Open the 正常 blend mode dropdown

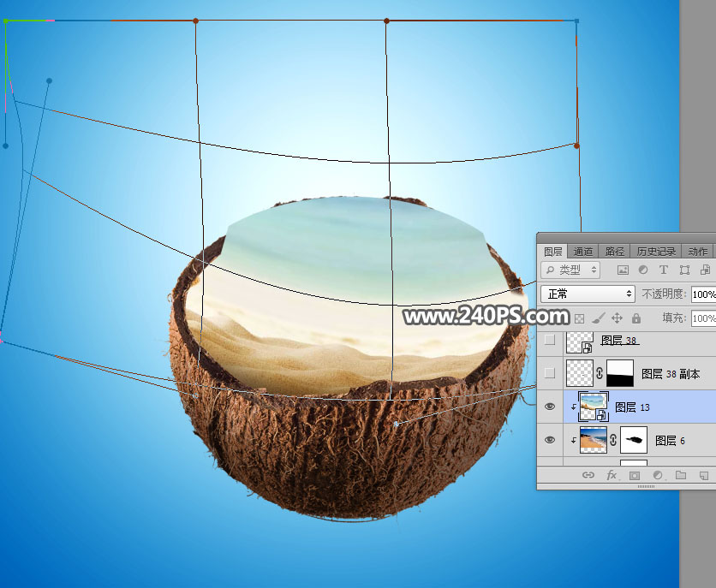pyautogui.click(x=588, y=294)
